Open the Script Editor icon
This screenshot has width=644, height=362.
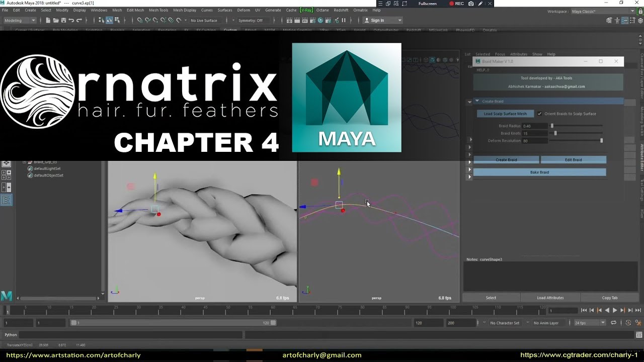(638, 335)
